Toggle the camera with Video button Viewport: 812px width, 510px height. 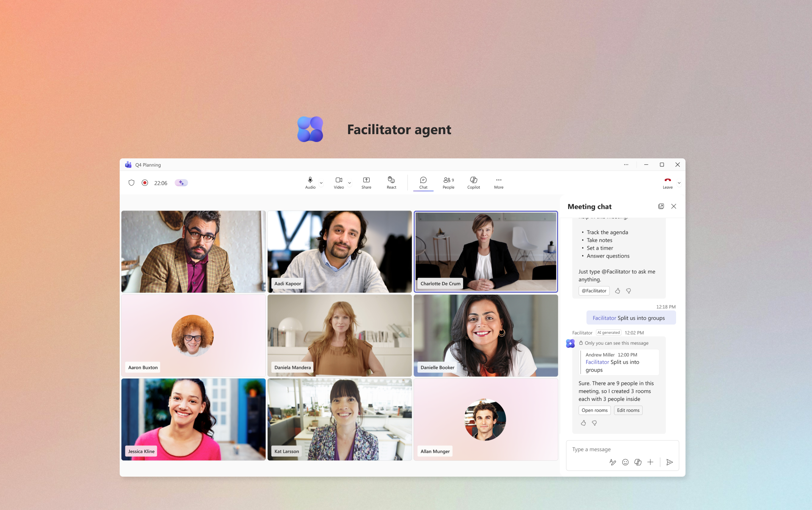(339, 183)
